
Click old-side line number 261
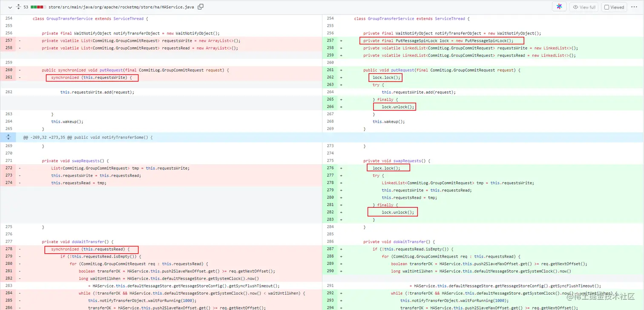(8, 77)
